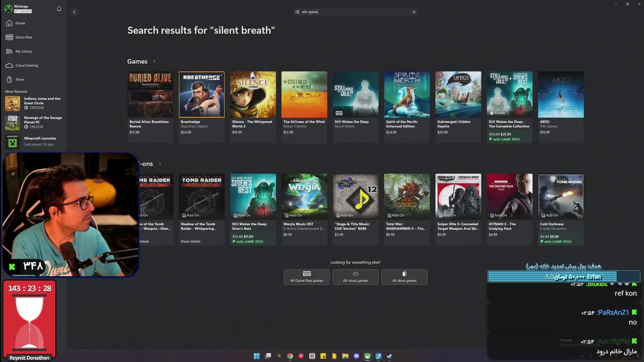Open Google Chrome from the taskbar
Screen dimensions: 644x362
pos(290,356)
